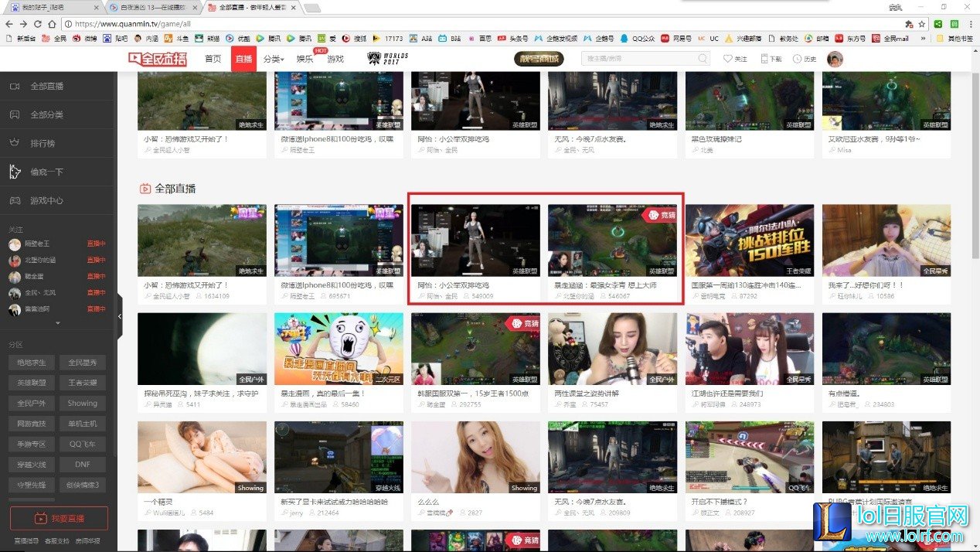Open 历史 clock icon in header

805,59
